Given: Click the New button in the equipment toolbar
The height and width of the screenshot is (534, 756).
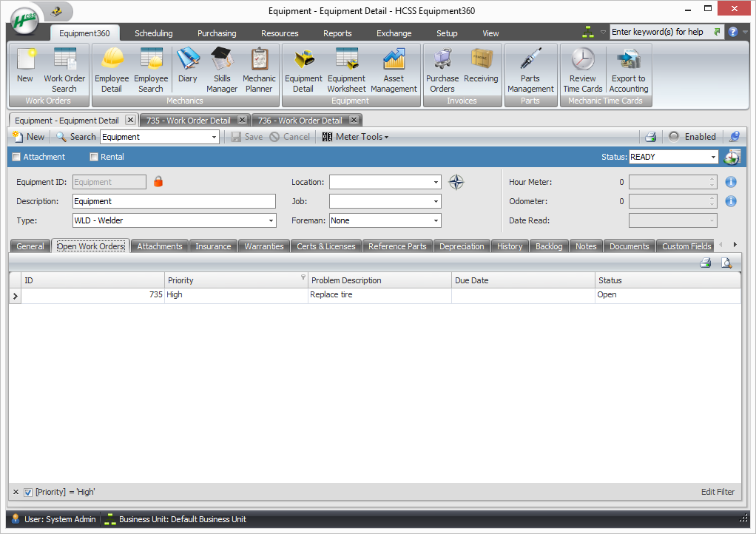Looking at the screenshot, I should click(x=29, y=137).
